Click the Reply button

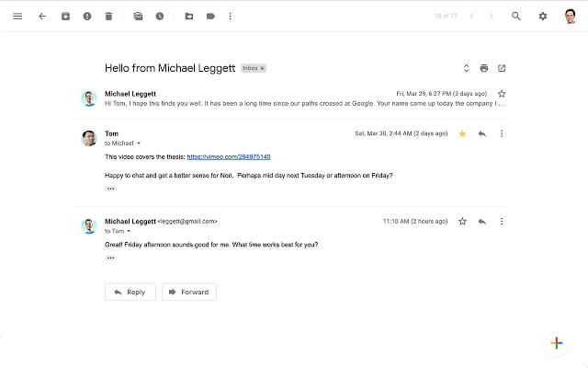click(x=130, y=292)
